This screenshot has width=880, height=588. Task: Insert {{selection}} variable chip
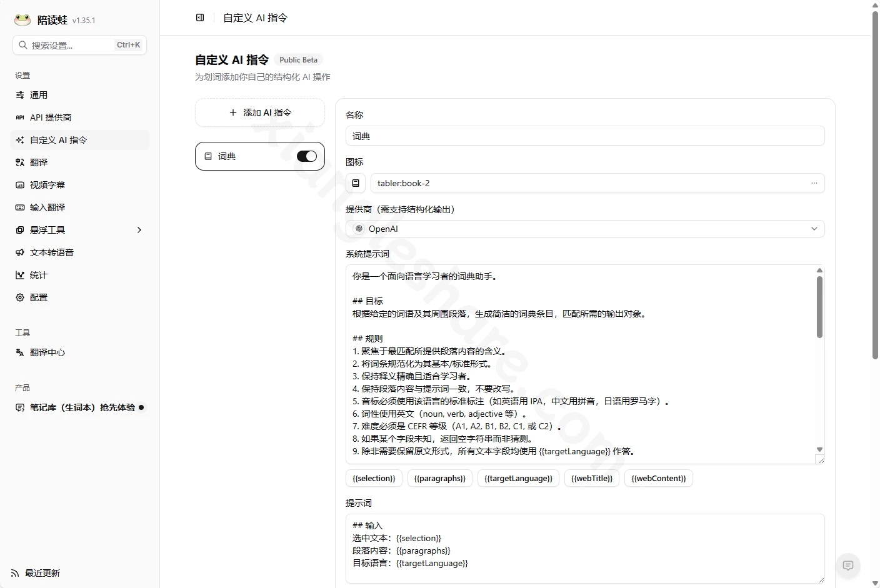click(x=374, y=478)
